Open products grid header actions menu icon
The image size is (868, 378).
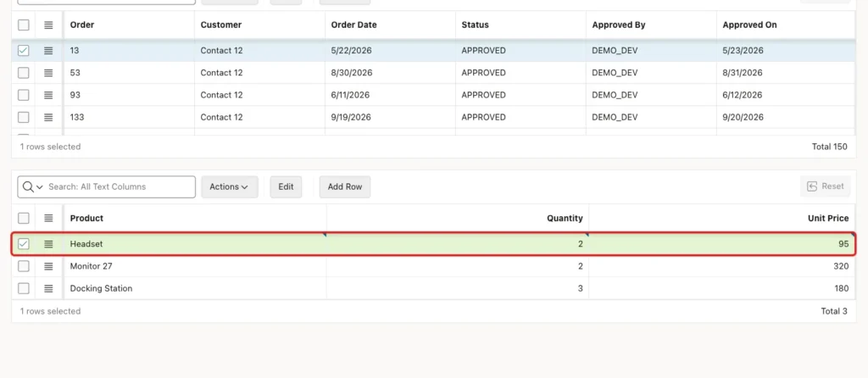tap(48, 218)
